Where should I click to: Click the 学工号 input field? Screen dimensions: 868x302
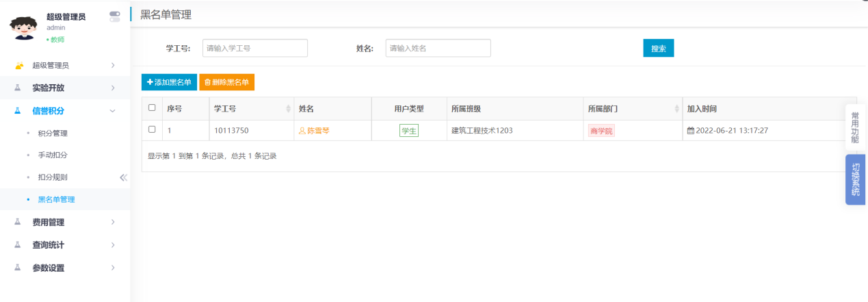pos(254,49)
